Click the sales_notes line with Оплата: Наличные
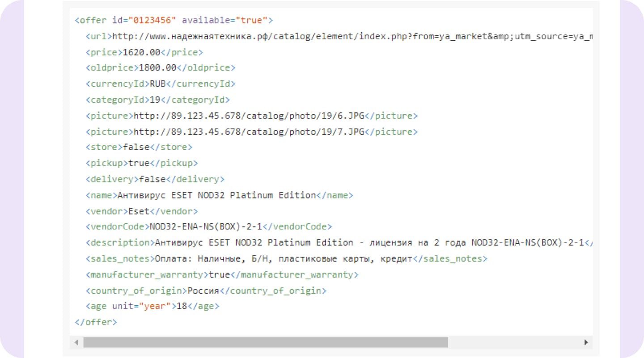The height and width of the screenshot is (358, 644). [x=287, y=259]
